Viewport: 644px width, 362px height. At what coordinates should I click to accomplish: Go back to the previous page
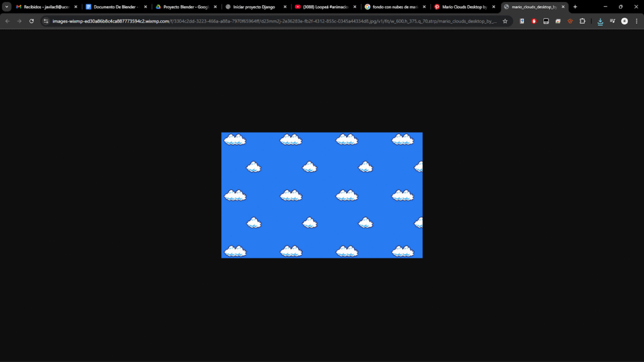(x=8, y=21)
